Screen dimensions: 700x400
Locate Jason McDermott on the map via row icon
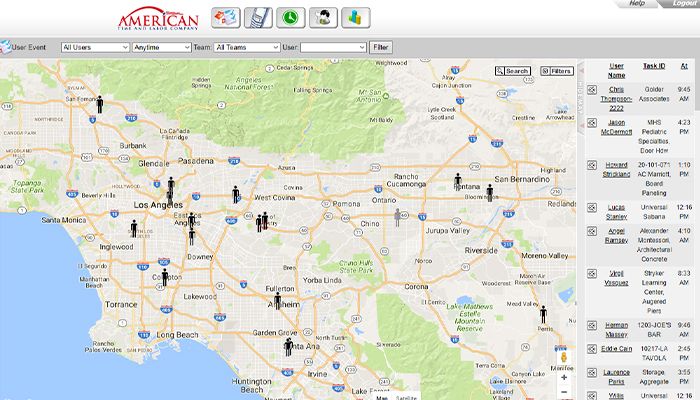point(592,123)
